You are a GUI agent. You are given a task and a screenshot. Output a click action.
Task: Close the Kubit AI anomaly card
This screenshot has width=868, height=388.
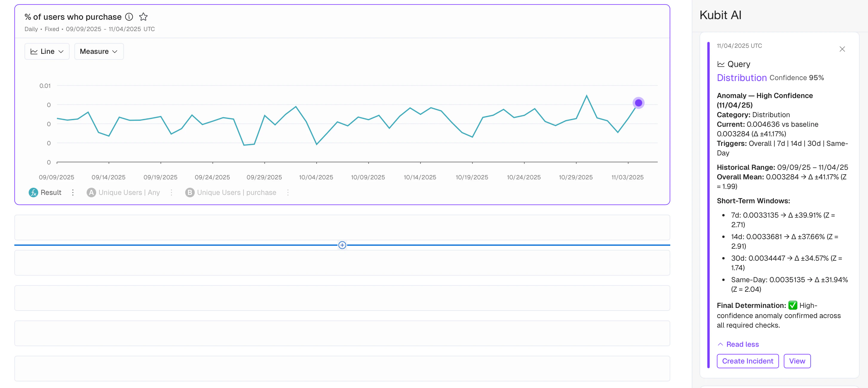pos(842,49)
